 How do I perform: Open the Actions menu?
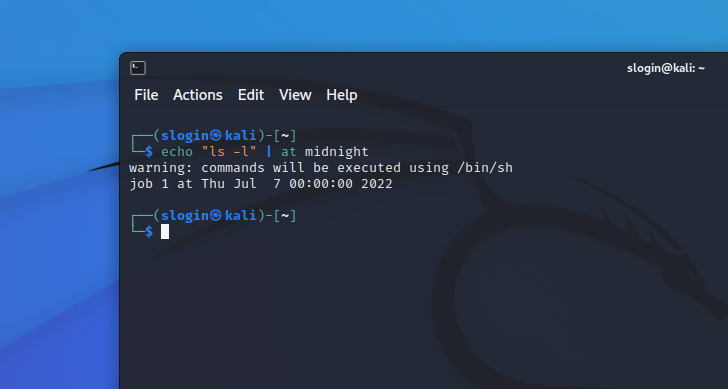[198, 95]
